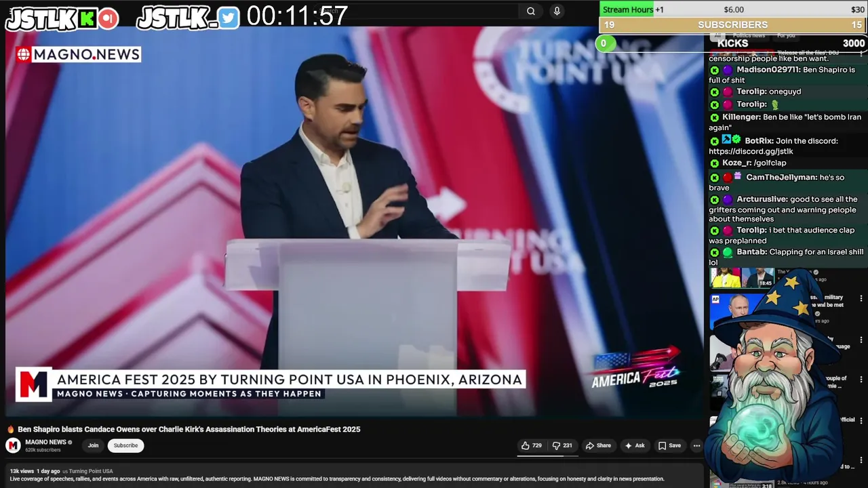Open the MAGNO NEWS channel avatar
The image size is (868, 488).
pos(13,445)
